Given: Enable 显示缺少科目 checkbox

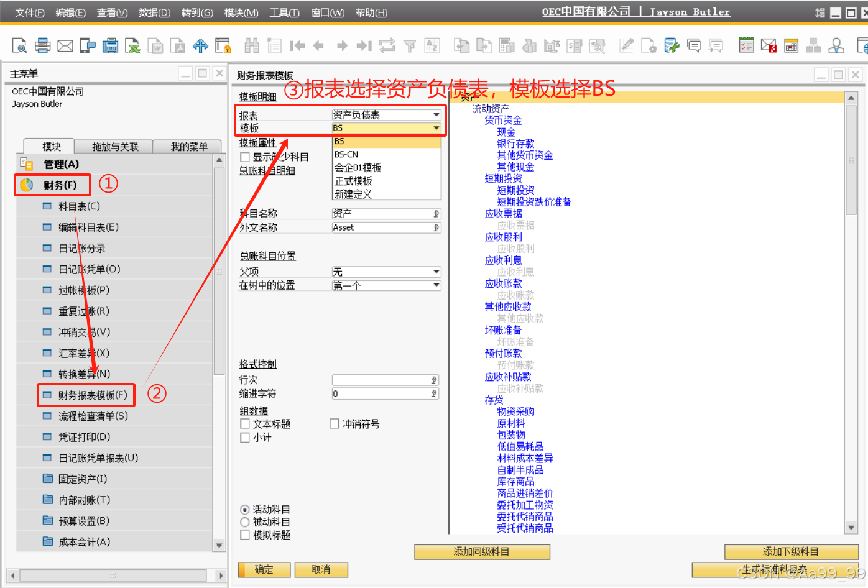Looking at the screenshot, I should 245,157.
